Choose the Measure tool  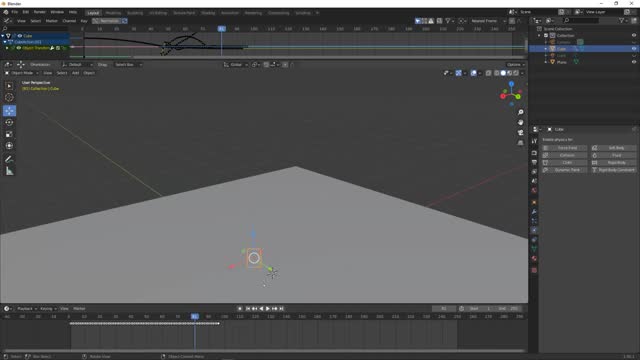(x=9, y=171)
